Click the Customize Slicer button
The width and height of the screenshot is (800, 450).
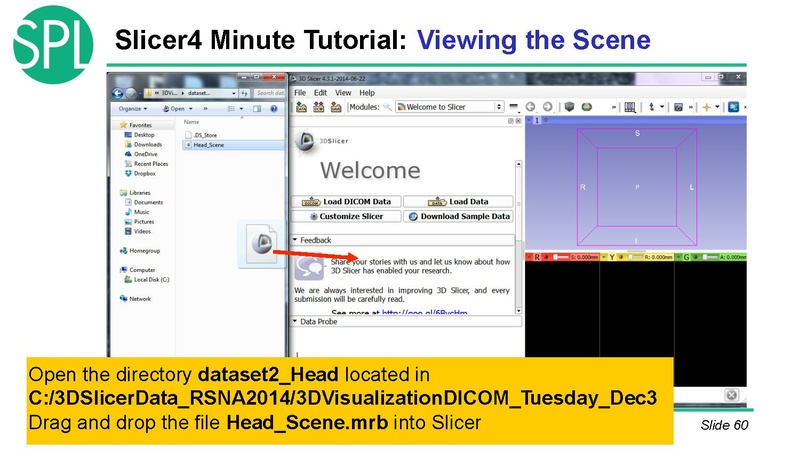(x=346, y=216)
